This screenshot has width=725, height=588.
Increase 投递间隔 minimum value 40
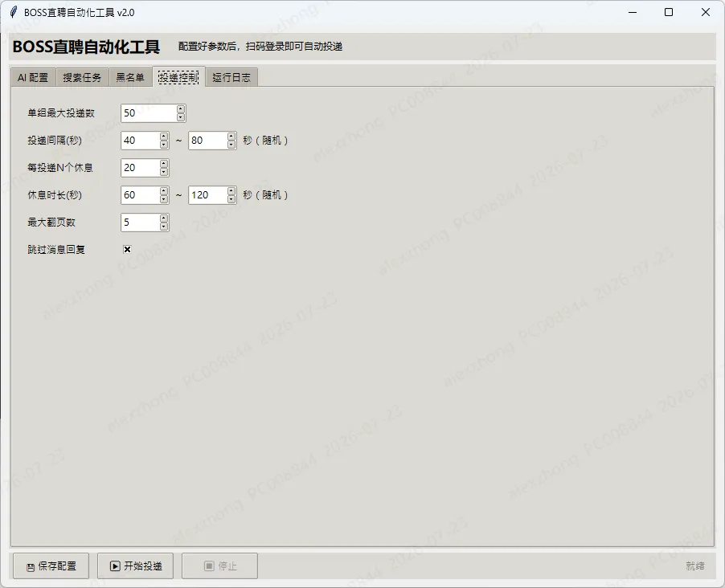164,137
